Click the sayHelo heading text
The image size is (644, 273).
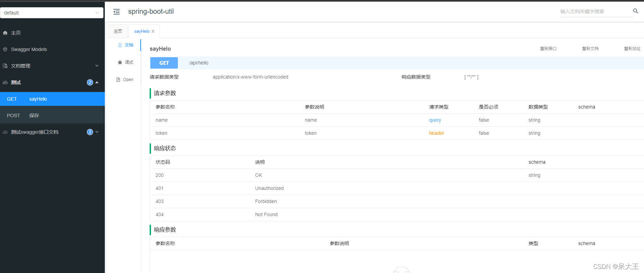tap(160, 49)
